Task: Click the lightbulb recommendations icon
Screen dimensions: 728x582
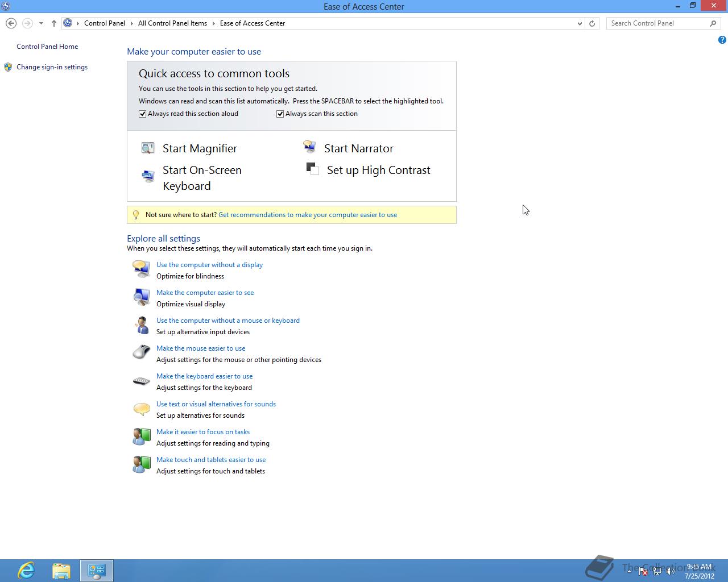Action: [135, 215]
